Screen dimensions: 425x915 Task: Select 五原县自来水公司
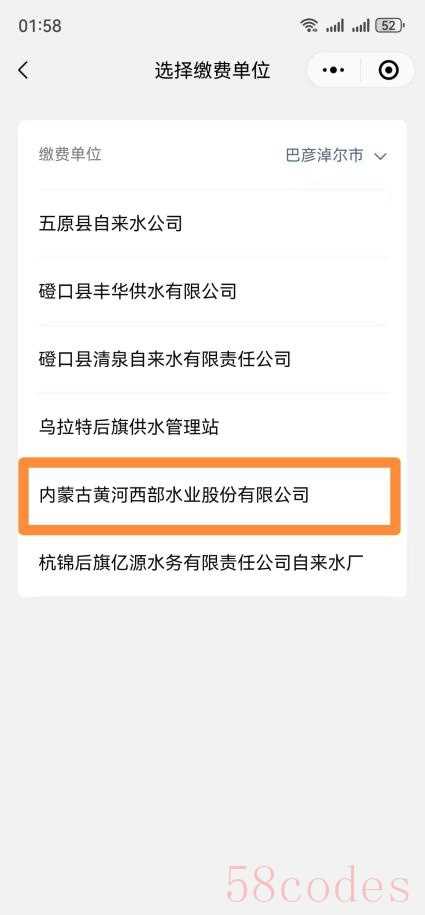212,223
